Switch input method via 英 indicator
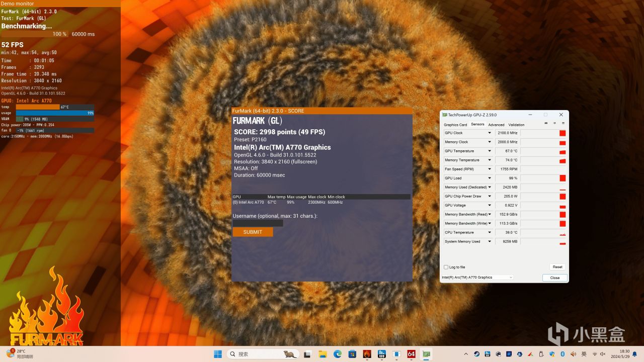The image size is (644, 362). click(x=584, y=354)
